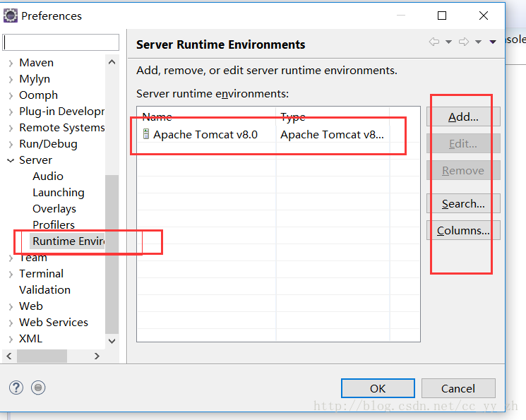Viewport: 526px width, 420px height.
Task: Expand the Maven tree node
Action: coord(11,63)
